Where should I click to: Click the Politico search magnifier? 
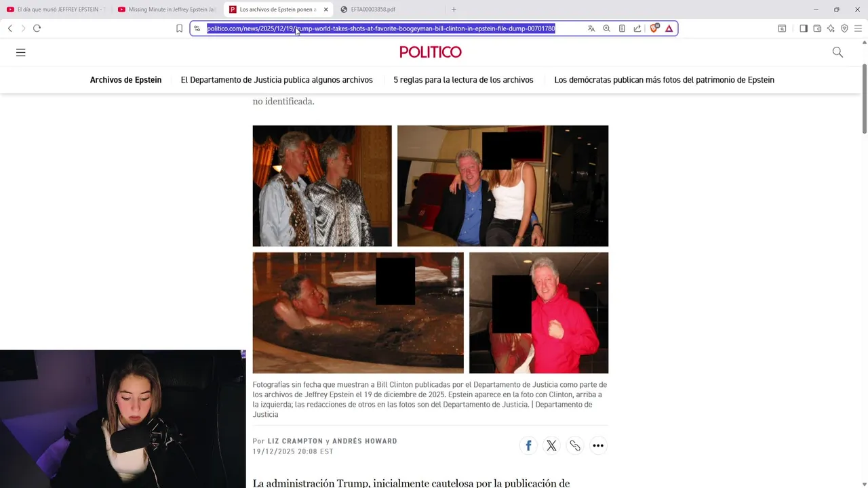point(837,52)
